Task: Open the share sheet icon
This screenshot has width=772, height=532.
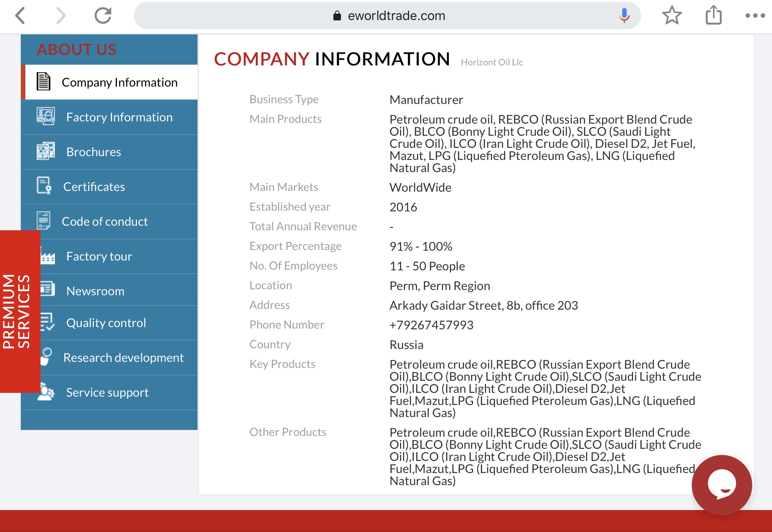Action: click(713, 16)
